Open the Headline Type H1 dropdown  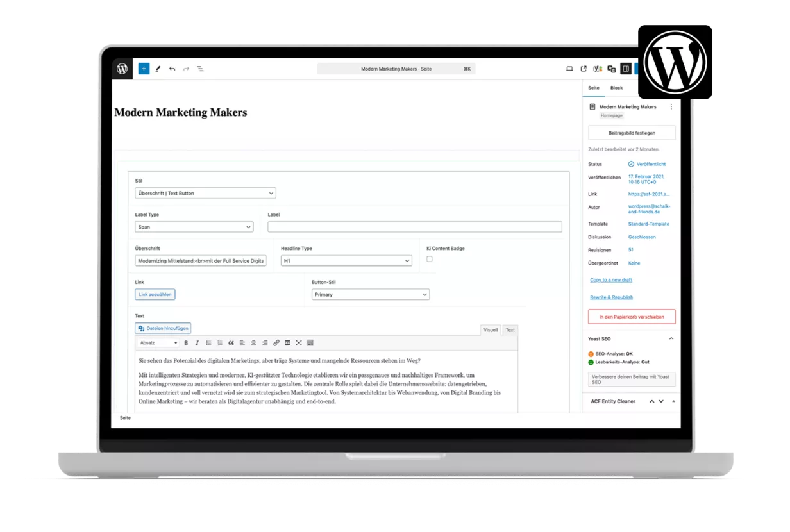tap(346, 261)
